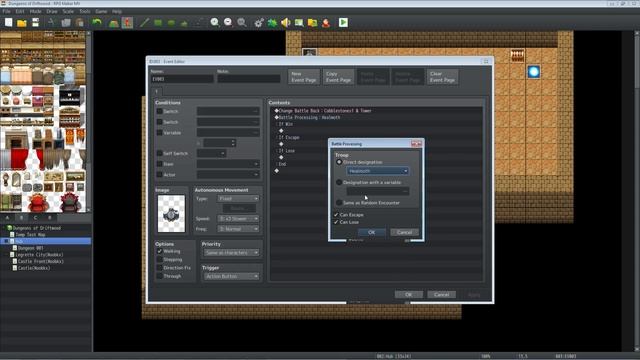Click the New Project toolbar icon
The width and height of the screenshot is (640, 360).
9,22
